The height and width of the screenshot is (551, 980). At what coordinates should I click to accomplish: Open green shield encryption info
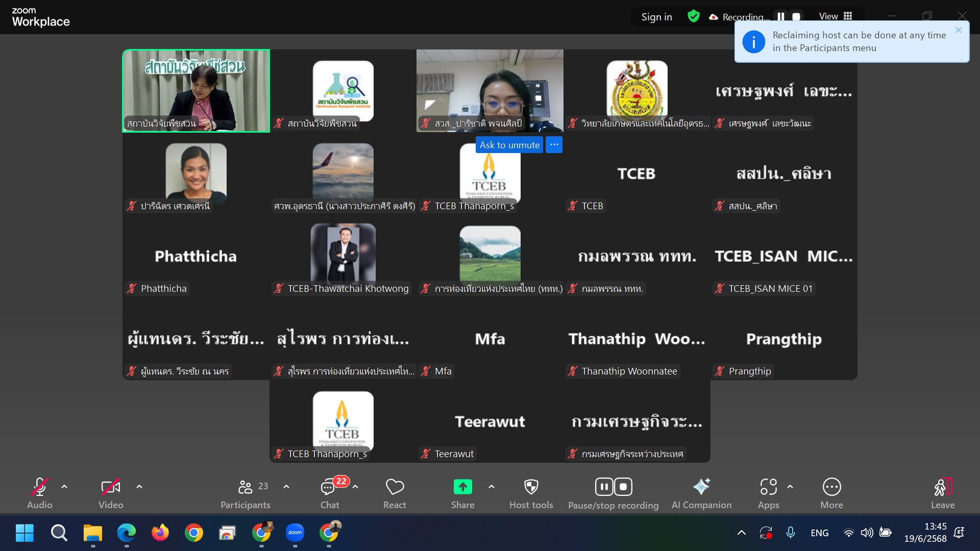coord(693,16)
